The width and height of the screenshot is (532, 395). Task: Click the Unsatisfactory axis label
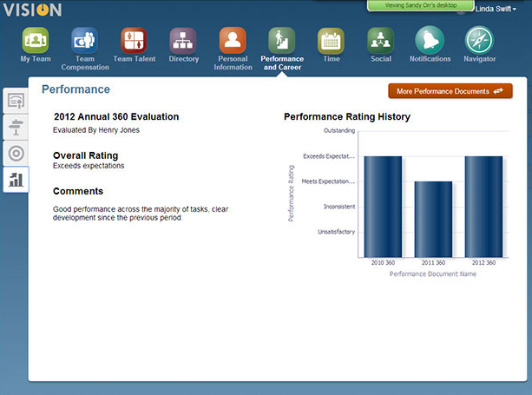tap(336, 232)
